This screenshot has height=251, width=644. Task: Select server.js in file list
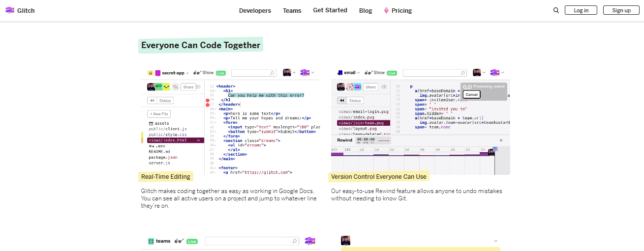click(x=159, y=163)
